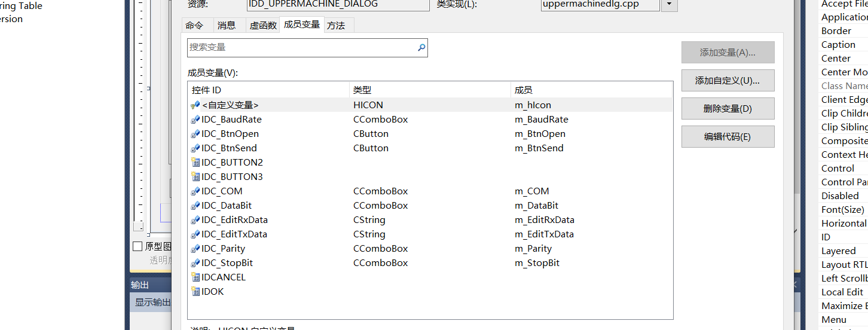Click the icon beside IDCANCEL entry
This screenshot has height=330, width=868.
coord(195,277)
